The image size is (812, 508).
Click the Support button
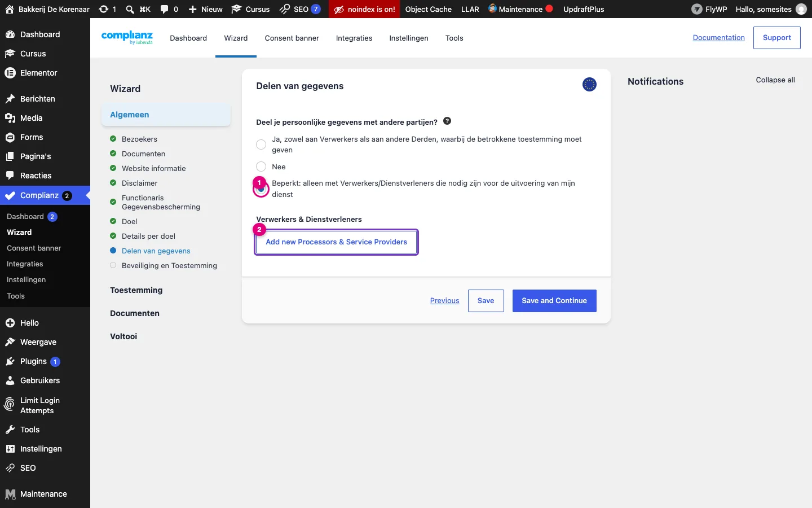[x=777, y=38]
